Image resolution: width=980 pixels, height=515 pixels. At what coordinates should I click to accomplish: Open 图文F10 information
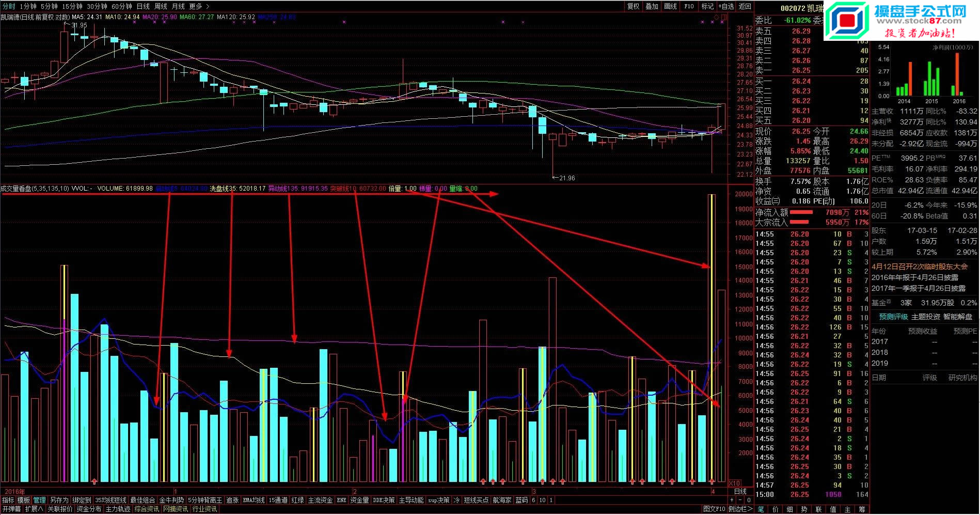[x=714, y=509]
